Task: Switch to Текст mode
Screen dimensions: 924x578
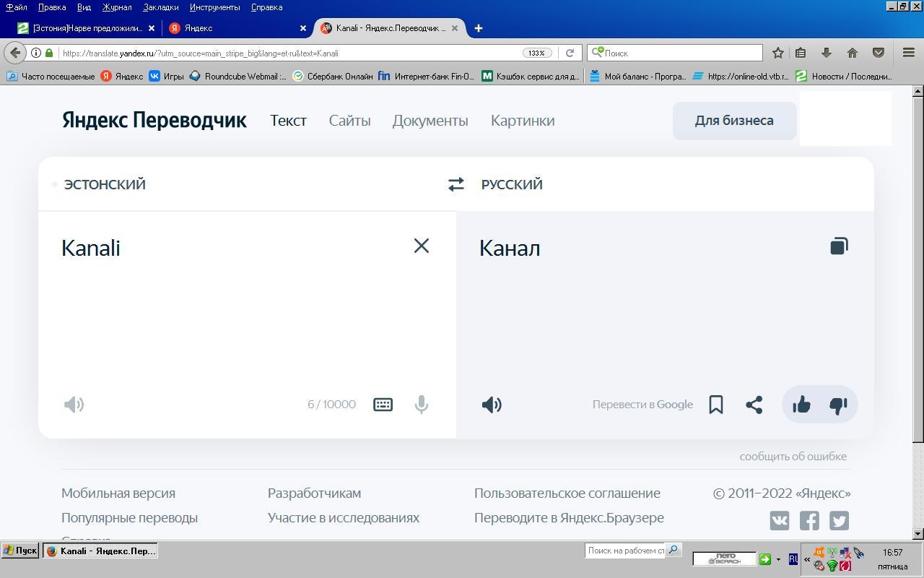Action: (x=288, y=121)
